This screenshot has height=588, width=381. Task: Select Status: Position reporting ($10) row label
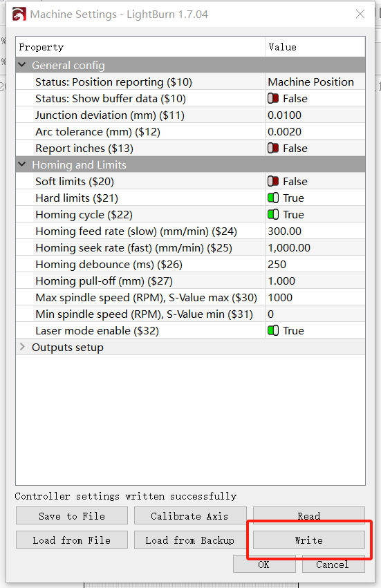click(x=113, y=82)
